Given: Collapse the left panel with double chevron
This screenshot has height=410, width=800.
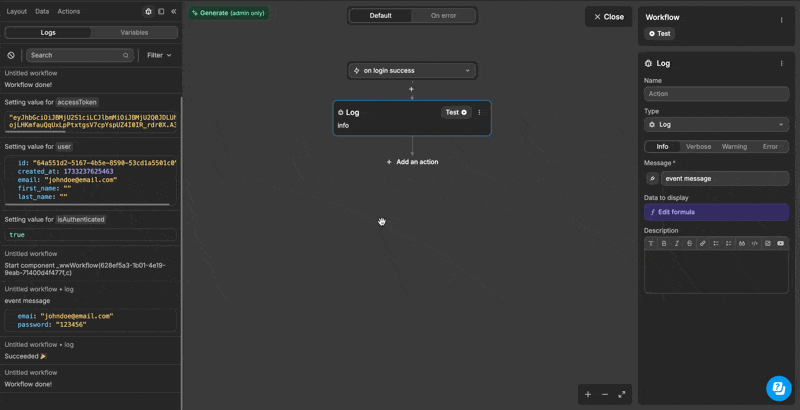Looking at the screenshot, I should pyautogui.click(x=173, y=11).
